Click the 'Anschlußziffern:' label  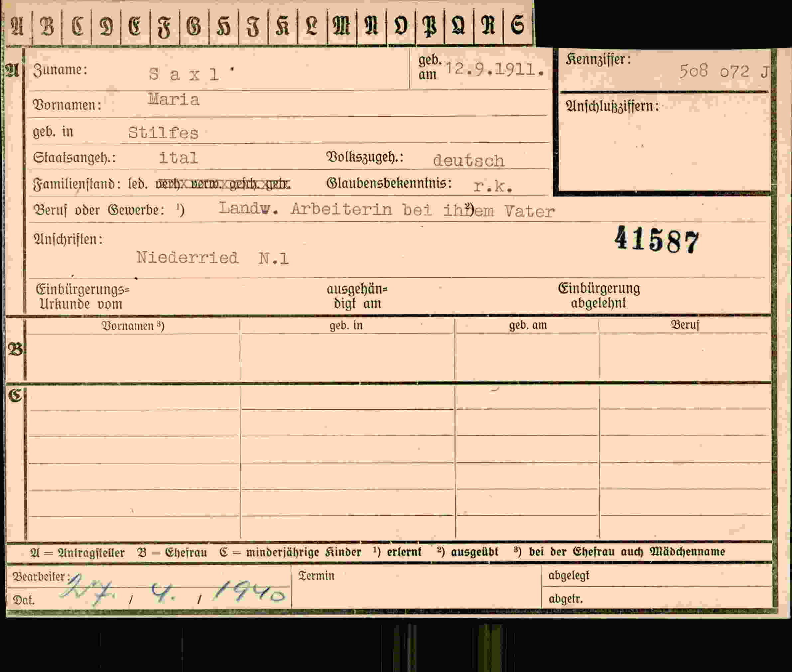pyautogui.click(x=612, y=106)
